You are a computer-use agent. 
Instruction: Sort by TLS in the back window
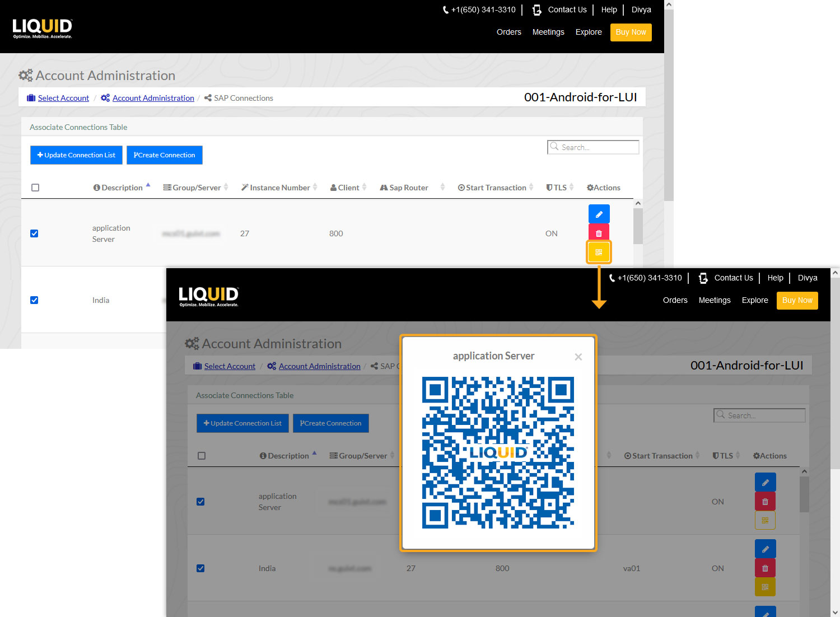[x=560, y=188]
